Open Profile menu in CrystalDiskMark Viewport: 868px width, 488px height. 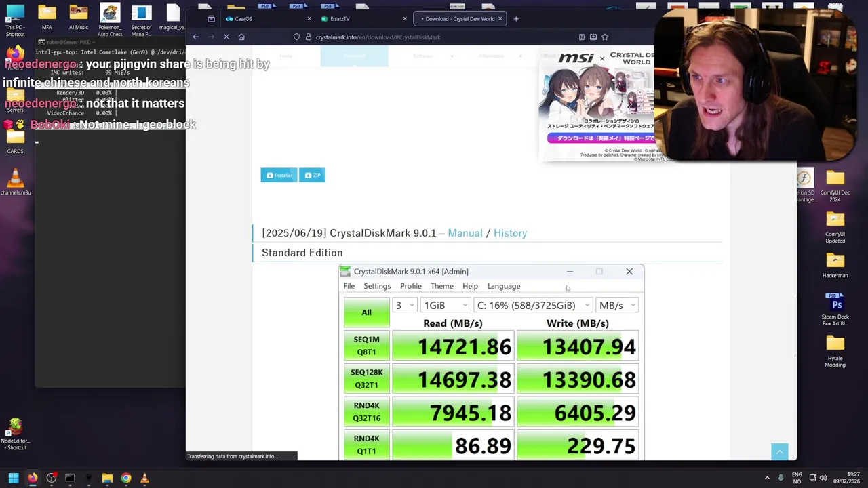(x=411, y=286)
